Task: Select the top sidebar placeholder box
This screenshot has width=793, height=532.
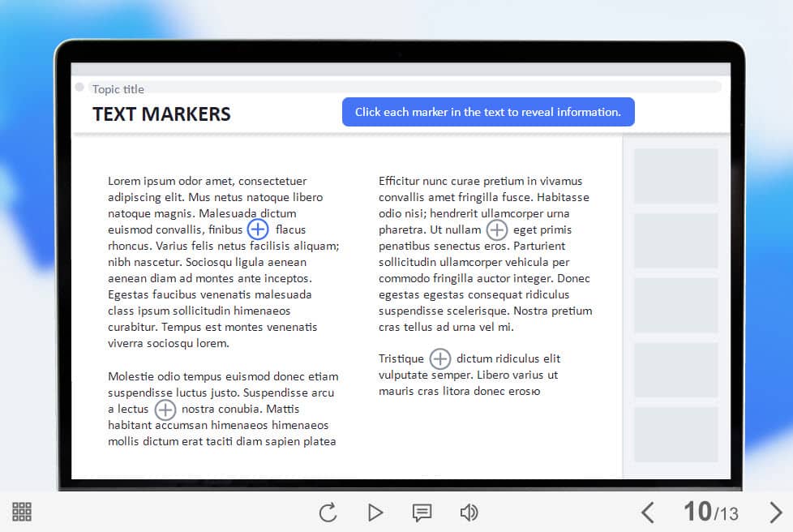Action: pyautogui.click(x=675, y=176)
